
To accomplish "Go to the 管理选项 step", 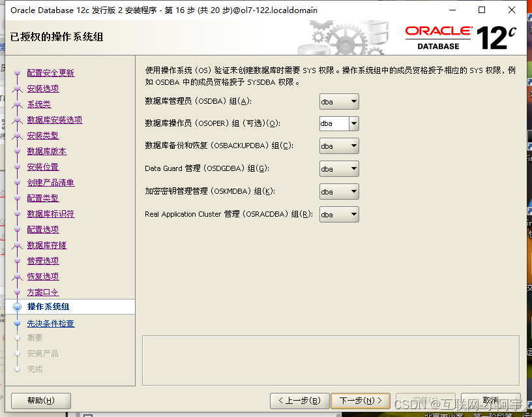I will tap(43, 260).
